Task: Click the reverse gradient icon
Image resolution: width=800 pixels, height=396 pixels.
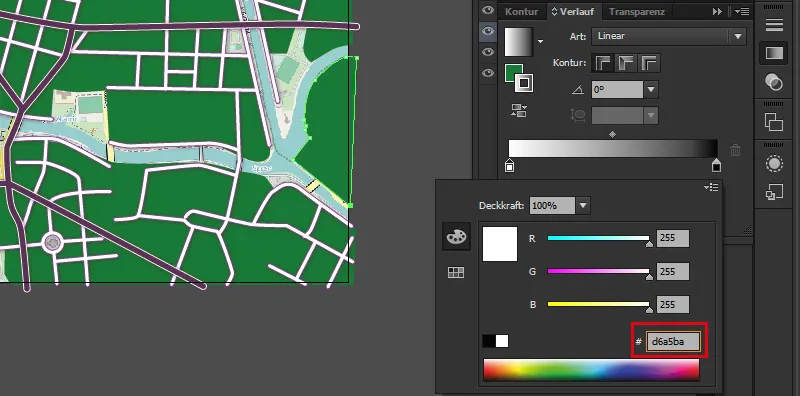Action: 519,111
